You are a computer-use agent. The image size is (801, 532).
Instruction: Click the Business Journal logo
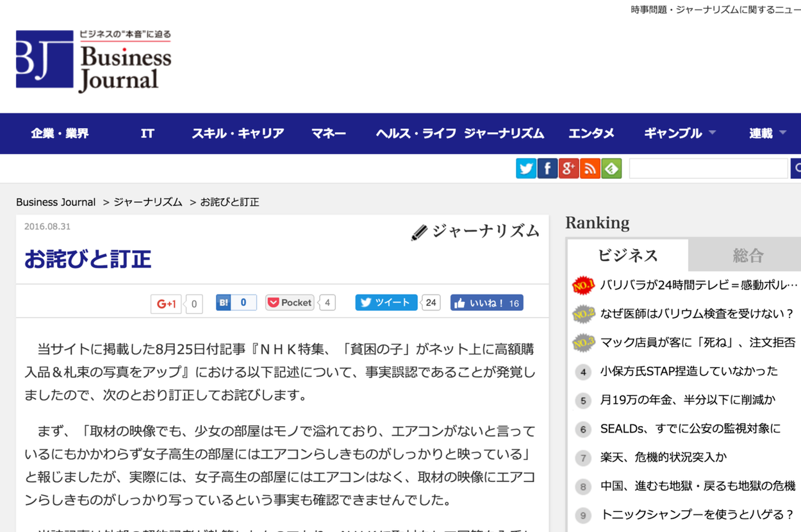tap(94, 61)
